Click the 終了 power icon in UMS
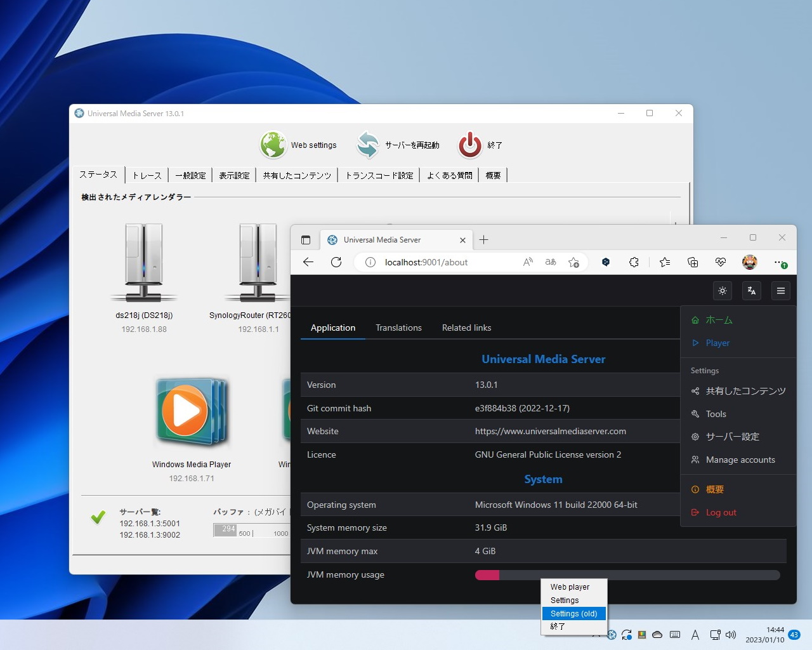Image resolution: width=812 pixels, height=650 pixels. (469, 145)
